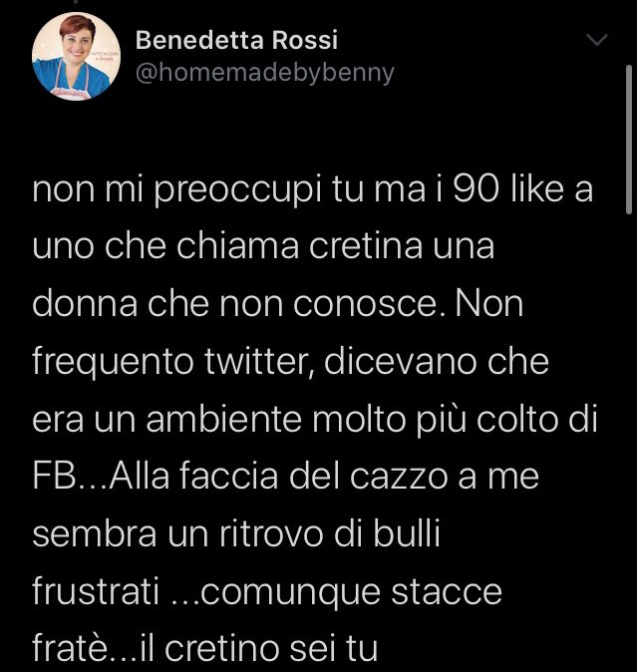
Task: Click the word "frustrati" in the tweet
Action: point(96,591)
